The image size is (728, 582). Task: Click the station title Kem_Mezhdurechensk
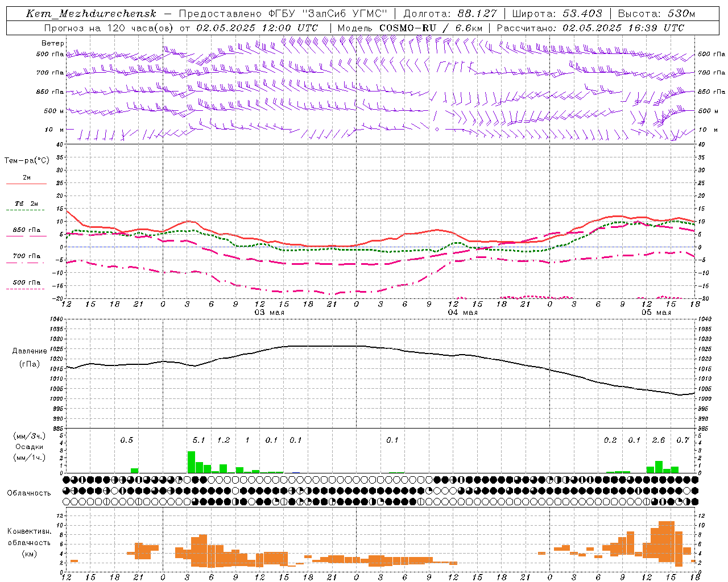(x=91, y=14)
